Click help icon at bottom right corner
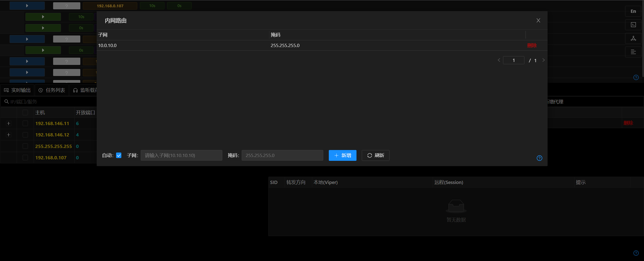The height and width of the screenshot is (261, 644). [636, 253]
